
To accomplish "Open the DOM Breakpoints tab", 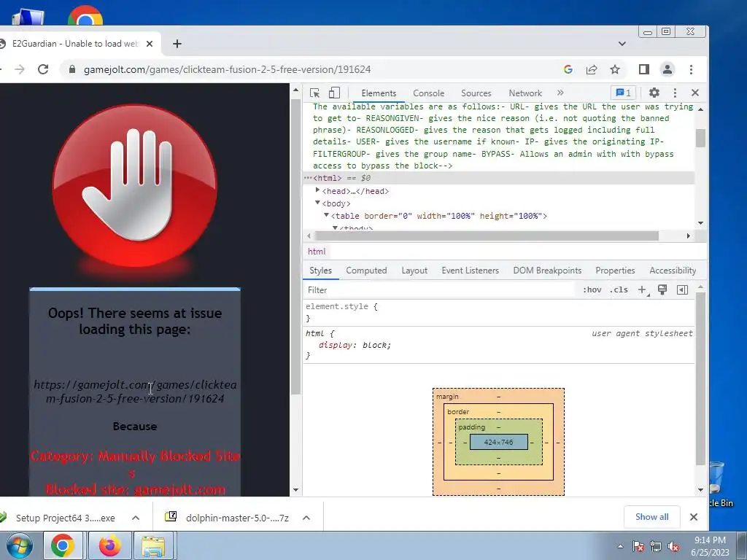I will click(547, 271).
